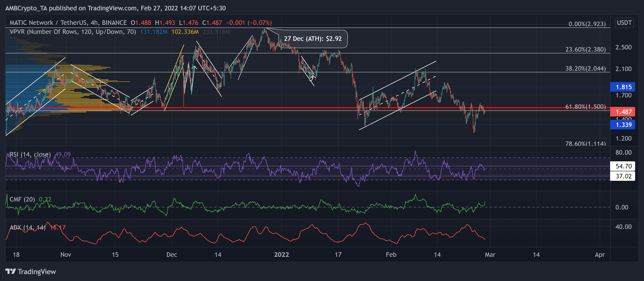Click the 1.200 price axis value
The height and width of the screenshot is (281, 644).
click(623, 138)
